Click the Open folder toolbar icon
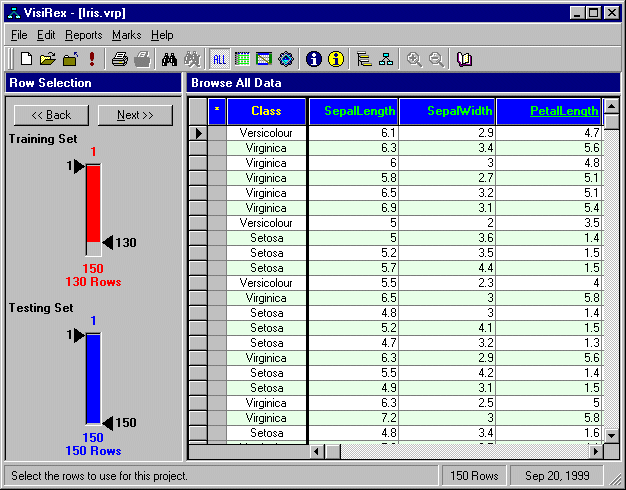 [x=47, y=59]
